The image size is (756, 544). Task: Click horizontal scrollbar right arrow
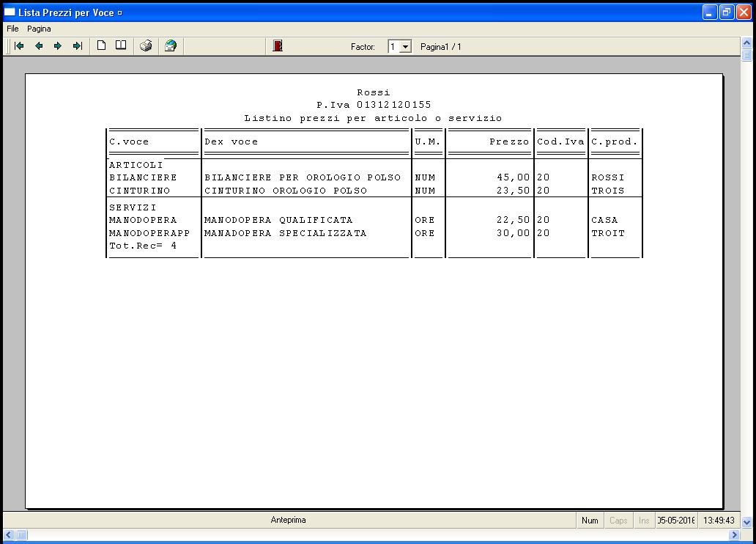click(734, 534)
